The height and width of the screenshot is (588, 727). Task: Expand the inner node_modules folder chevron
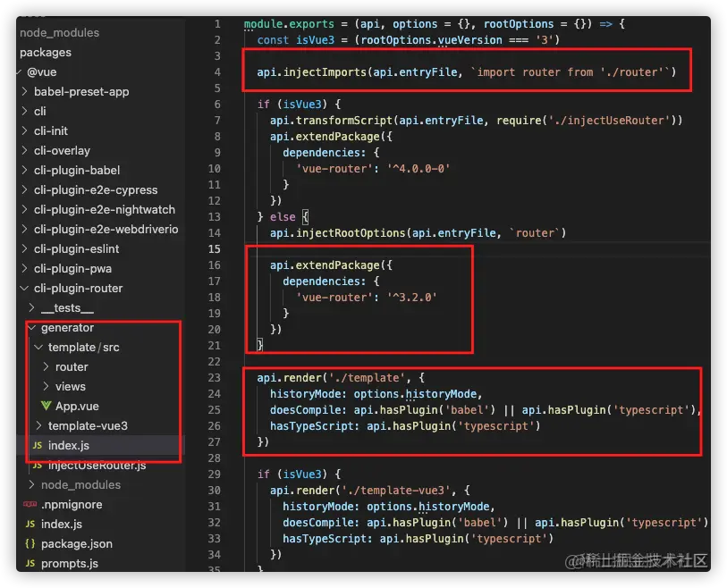coord(31,484)
